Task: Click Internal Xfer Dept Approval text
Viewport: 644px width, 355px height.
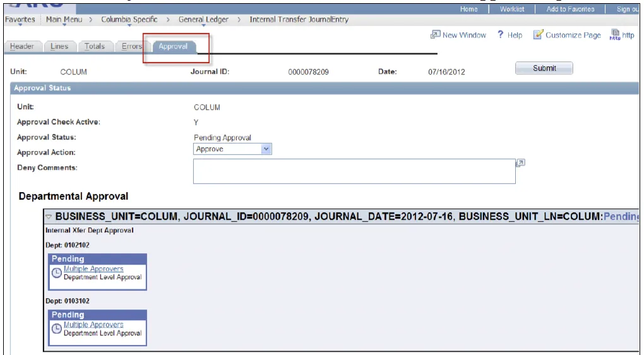Action: 90,231
